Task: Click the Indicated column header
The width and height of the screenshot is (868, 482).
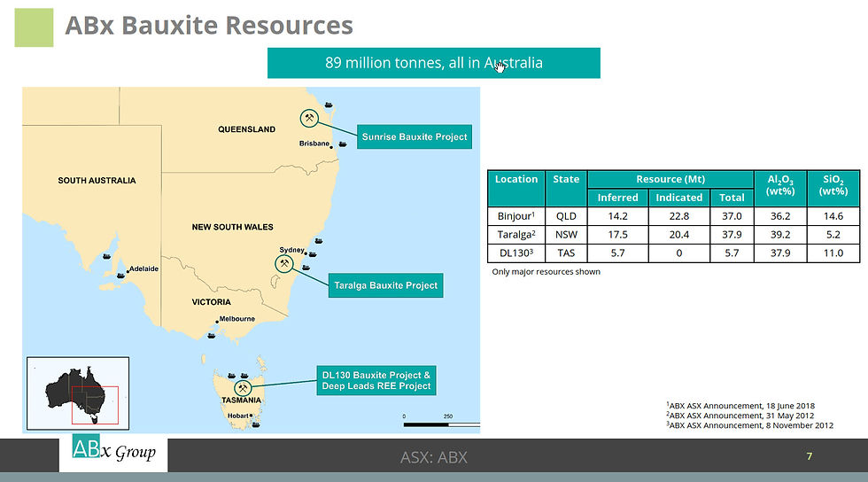Action: [x=679, y=198]
